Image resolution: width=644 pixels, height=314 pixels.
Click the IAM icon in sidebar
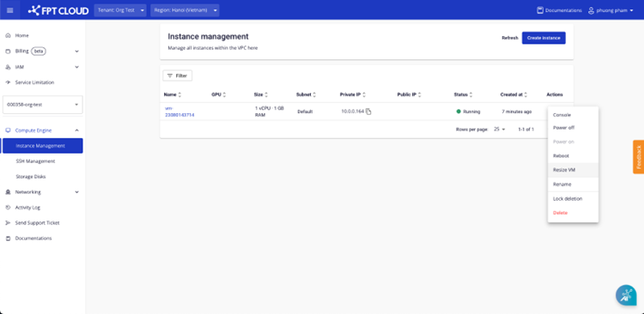tap(8, 67)
